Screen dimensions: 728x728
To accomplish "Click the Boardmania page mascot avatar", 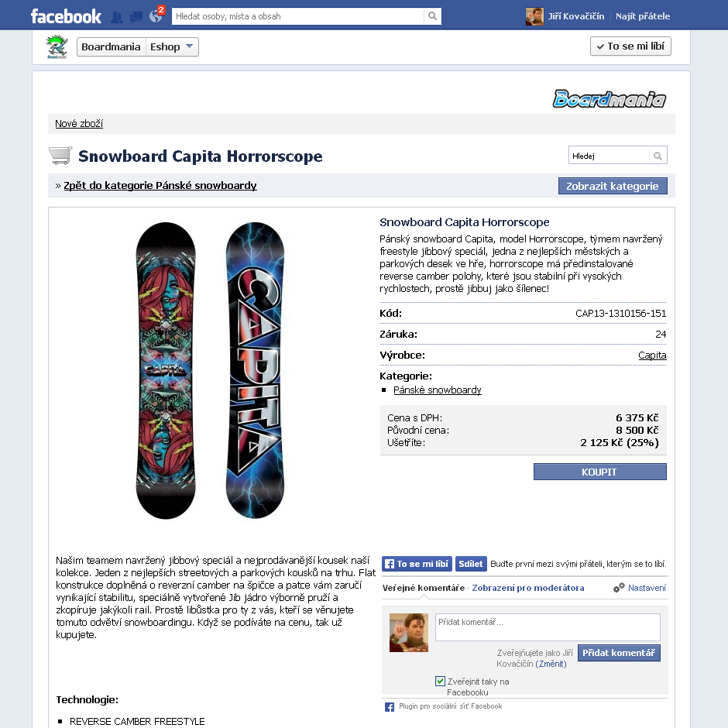I will tap(57, 46).
